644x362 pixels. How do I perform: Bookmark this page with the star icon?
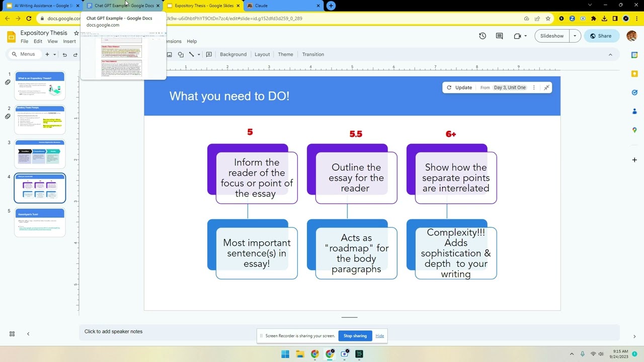(548, 19)
